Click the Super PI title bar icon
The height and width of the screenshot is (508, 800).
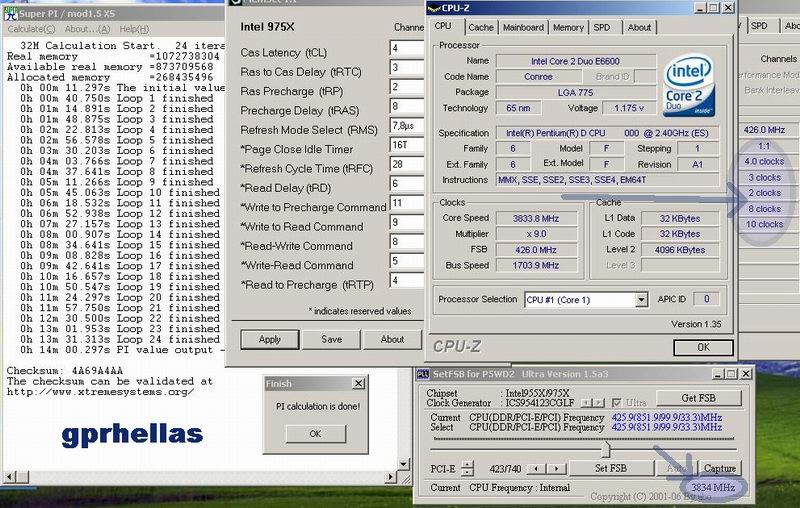point(10,13)
